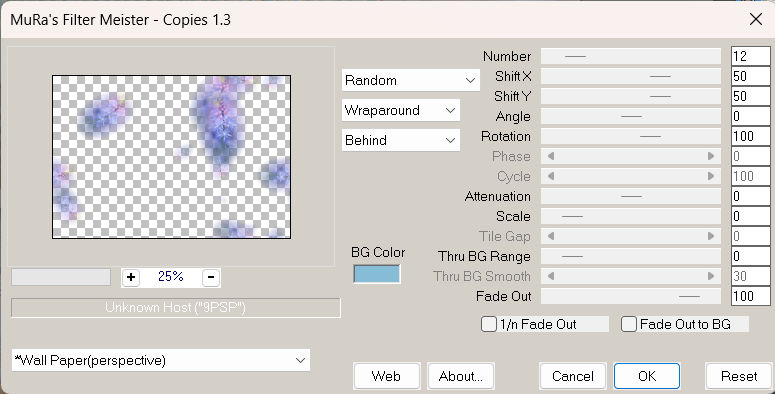
Task: Click the Number value input field
Action: pos(751,56)
